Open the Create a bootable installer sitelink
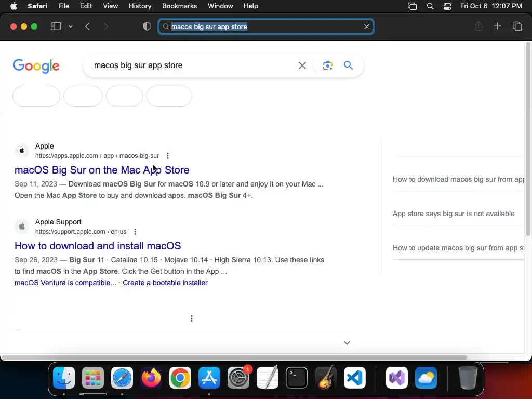 point(165,283)
